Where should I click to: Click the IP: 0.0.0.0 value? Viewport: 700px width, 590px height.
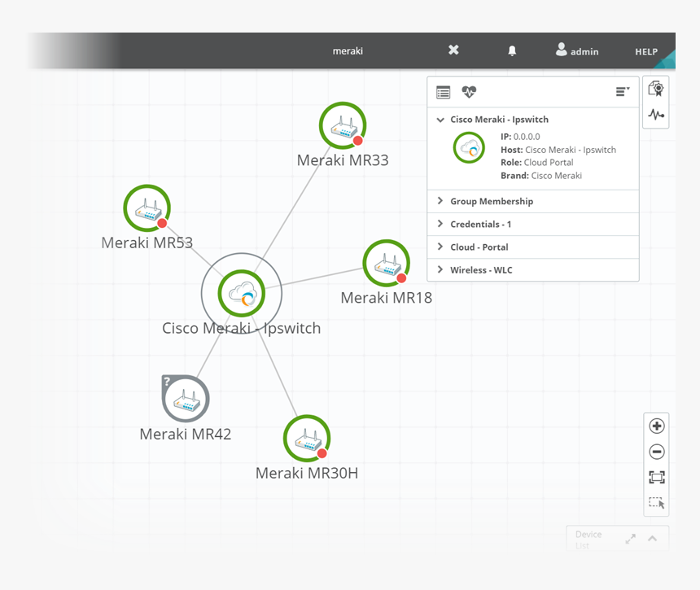(520, 137)
